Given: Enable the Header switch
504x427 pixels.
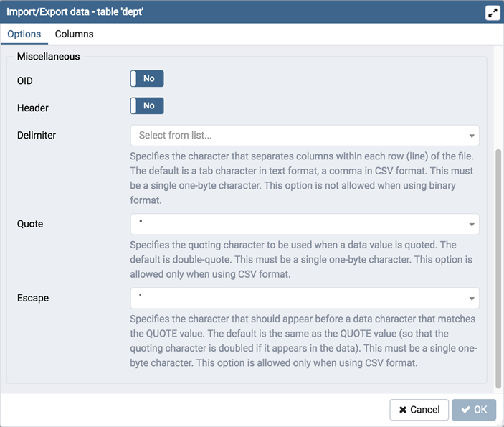Looking at the screenshot, I should pos(147,106).
